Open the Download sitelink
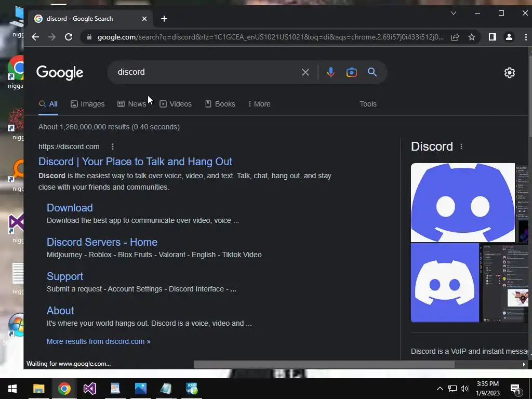This screenshot has height=399, width=532. (x=70, y=208)
